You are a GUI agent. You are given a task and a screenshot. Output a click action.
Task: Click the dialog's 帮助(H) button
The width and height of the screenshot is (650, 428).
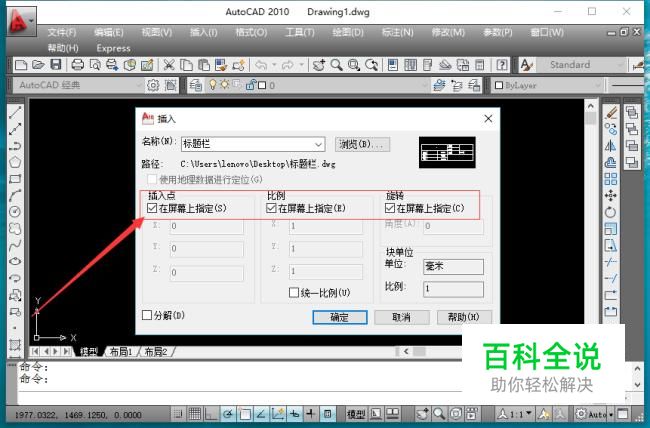[x=464, y=317]
